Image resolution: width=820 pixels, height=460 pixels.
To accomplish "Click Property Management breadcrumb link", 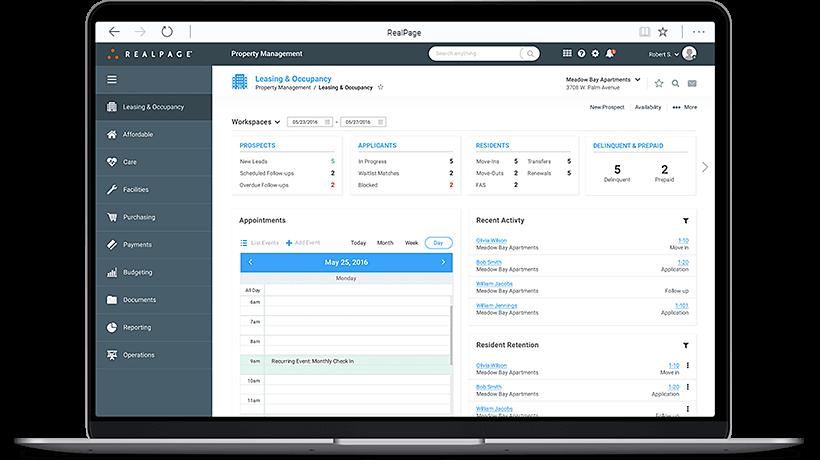I will (x=283, y=88).
